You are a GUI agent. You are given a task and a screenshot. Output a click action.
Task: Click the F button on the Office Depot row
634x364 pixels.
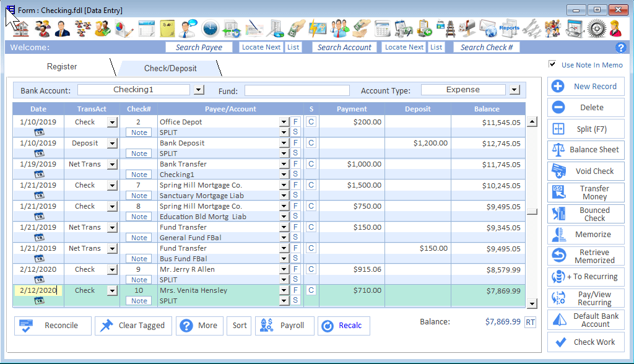[295, 122]
